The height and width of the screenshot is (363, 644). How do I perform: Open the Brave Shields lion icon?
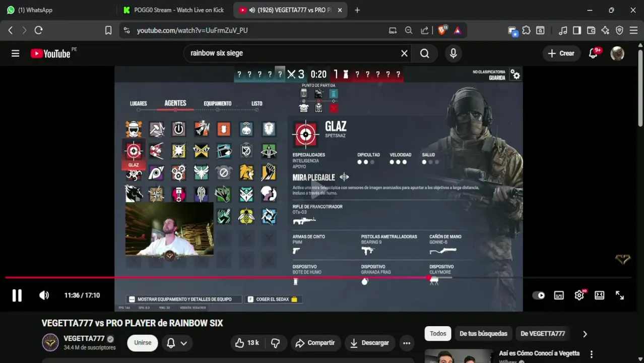pyautogui.click(x=443, y=30)
